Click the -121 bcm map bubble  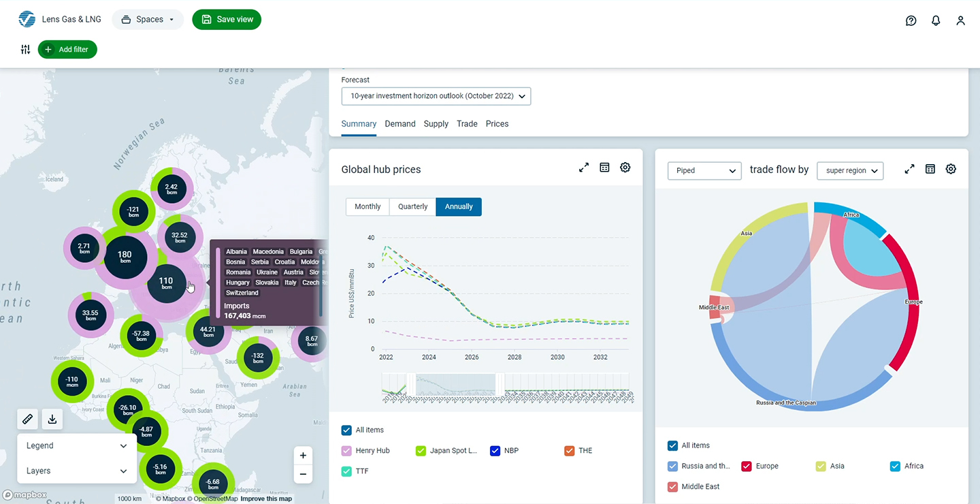pos(133,212)
